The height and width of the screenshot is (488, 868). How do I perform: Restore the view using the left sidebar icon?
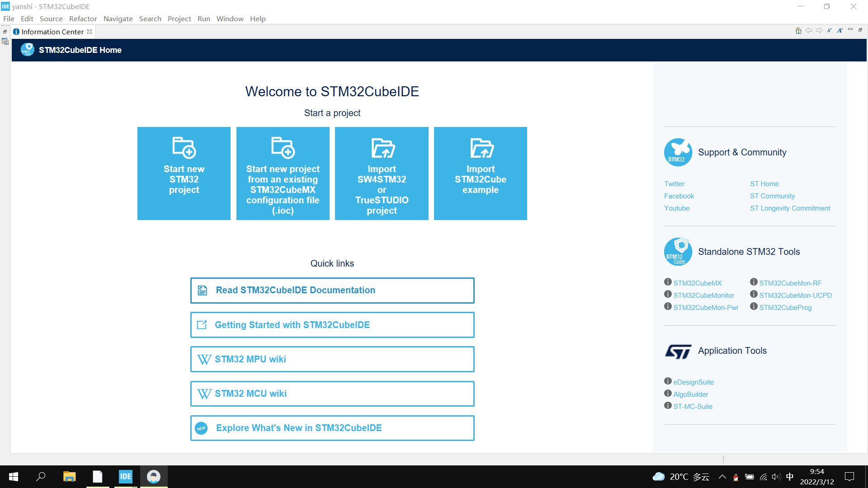coord(5,32)
